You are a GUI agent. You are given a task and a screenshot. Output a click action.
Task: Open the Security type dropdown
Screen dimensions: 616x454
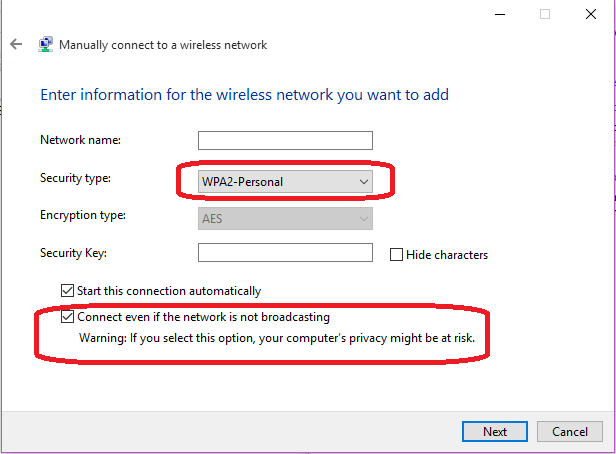point(285,181)
